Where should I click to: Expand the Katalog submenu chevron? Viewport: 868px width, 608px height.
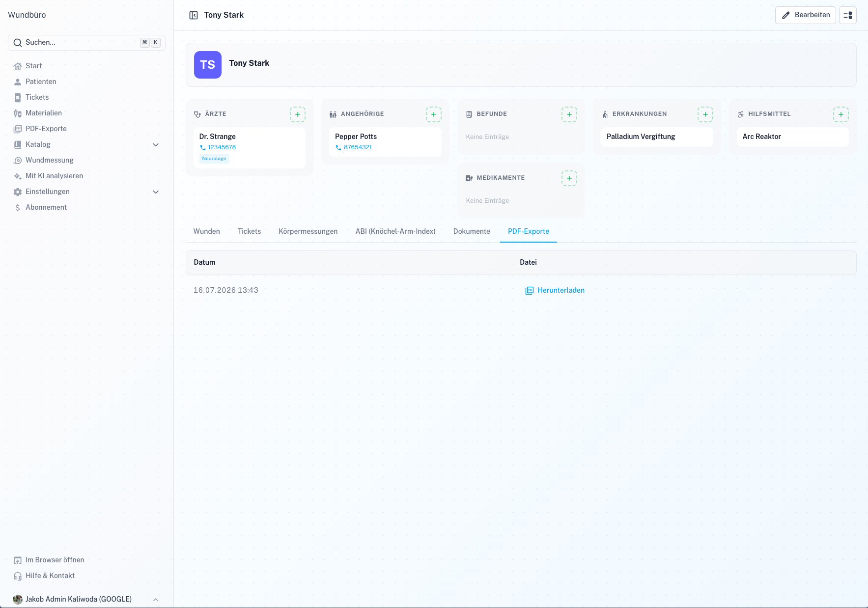[x=156, y=144]
